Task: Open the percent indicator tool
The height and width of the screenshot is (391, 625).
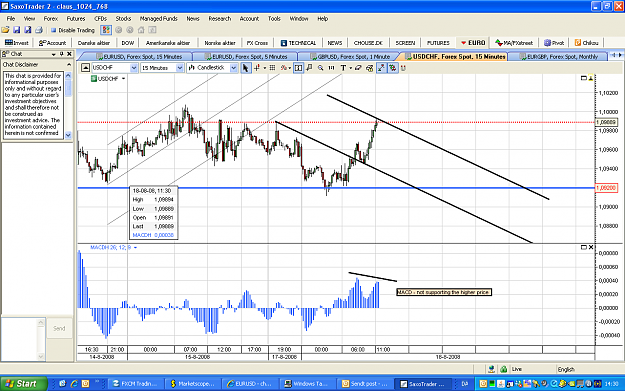Action: tap(283, 68)
